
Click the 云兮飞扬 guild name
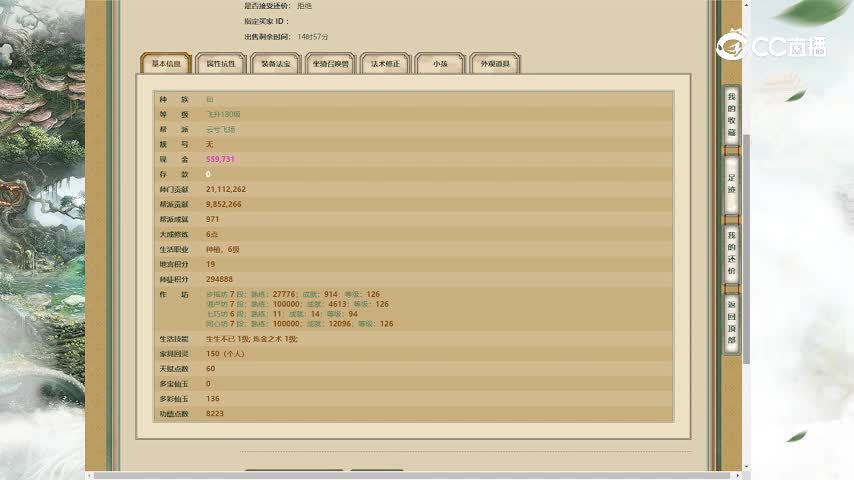coord(220,129)
